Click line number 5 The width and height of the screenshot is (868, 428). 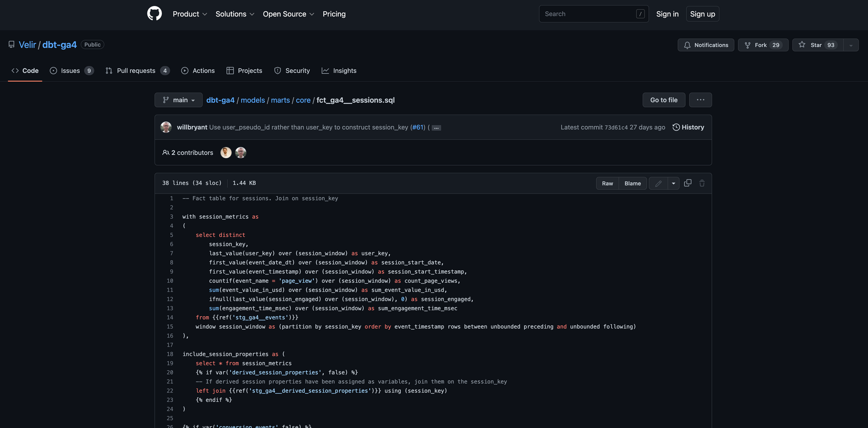[x=171, y=235]
